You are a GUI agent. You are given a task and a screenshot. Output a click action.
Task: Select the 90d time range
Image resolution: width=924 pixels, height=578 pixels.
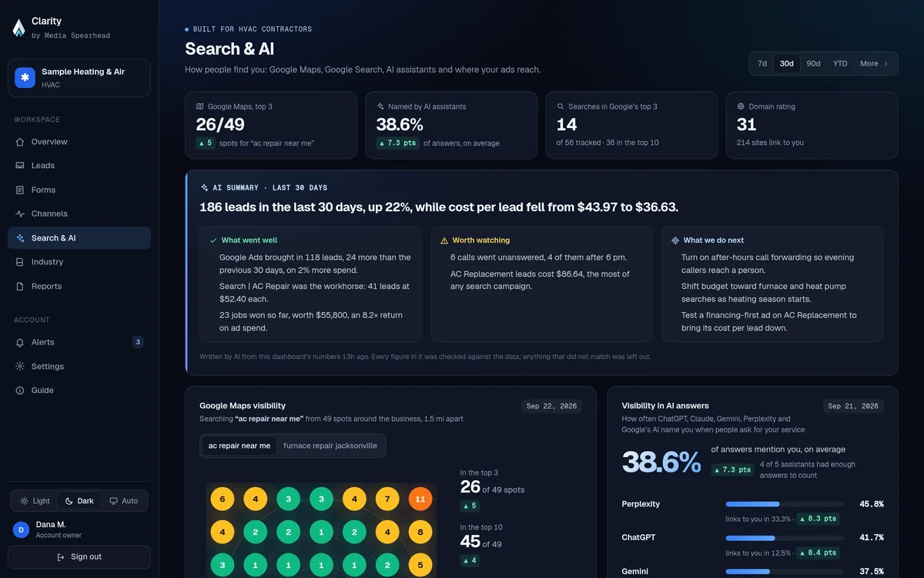[x=813, y=64]
